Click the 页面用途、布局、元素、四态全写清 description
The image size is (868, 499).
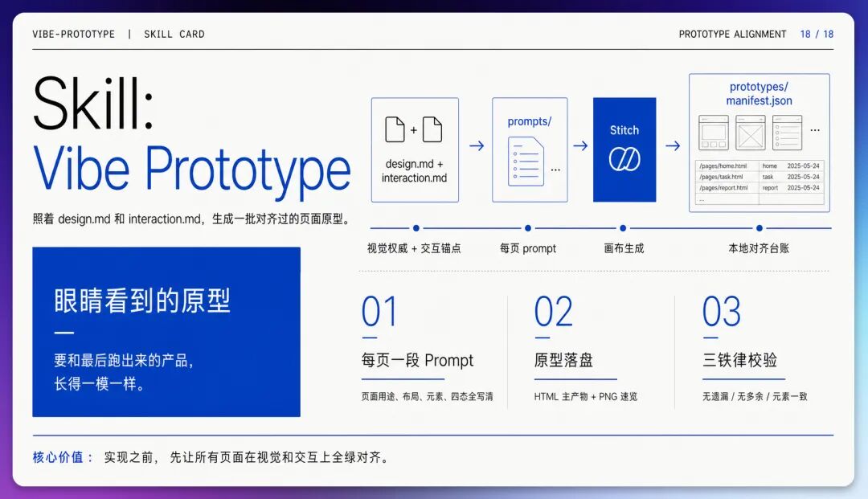(428, 397)
